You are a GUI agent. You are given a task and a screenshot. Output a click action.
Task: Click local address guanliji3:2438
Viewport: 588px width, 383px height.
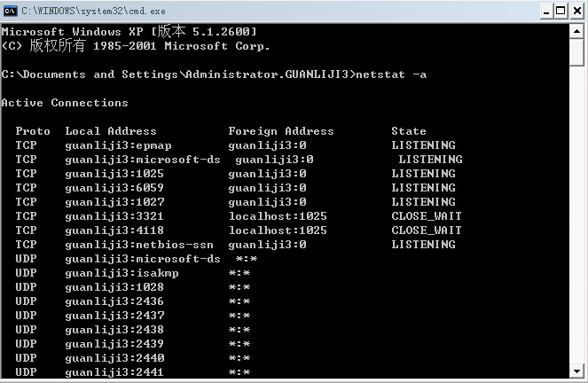pos(114,330)
